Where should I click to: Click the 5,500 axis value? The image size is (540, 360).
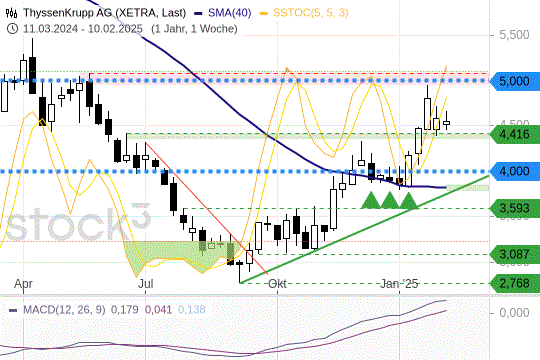514,35
